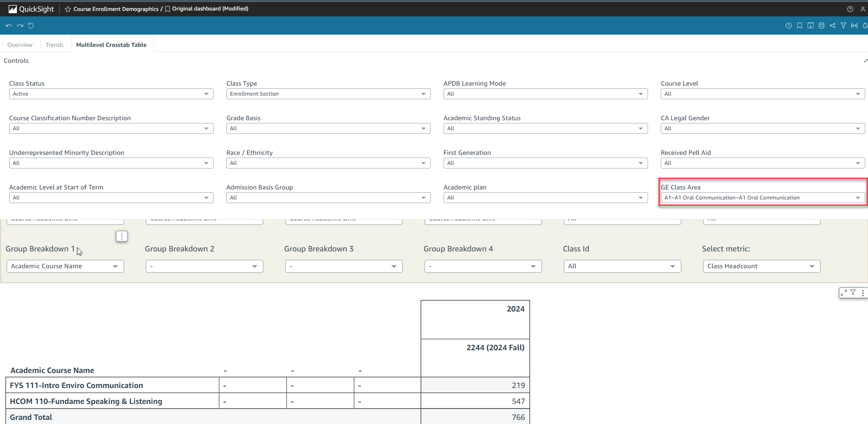Open the Bookmarks icon in blue toolbar

click(x=800, y=26)
